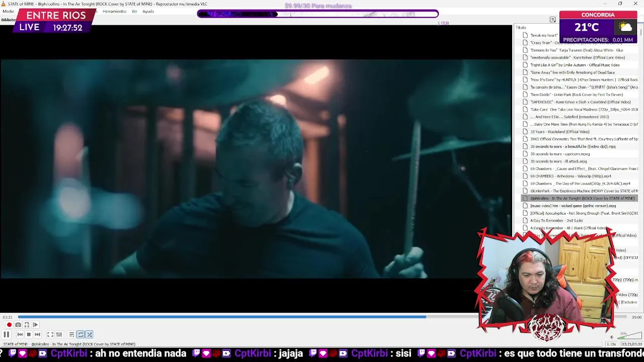Viewport: 644px width, 362px height.
Task: Click elapsed time 03:21 label
Action: [x=7, y=317]
